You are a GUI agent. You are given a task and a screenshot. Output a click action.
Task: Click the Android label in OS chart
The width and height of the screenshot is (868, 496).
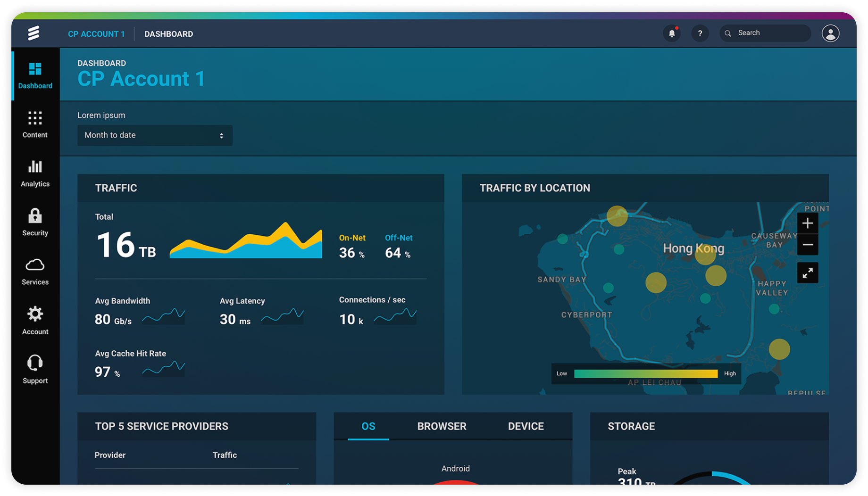point(455,469)
